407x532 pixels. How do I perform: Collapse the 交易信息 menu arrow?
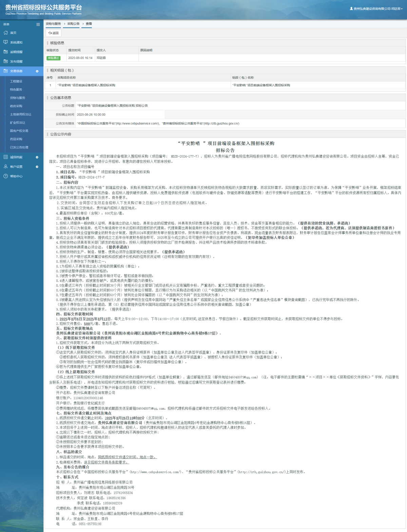coord(37,71)
